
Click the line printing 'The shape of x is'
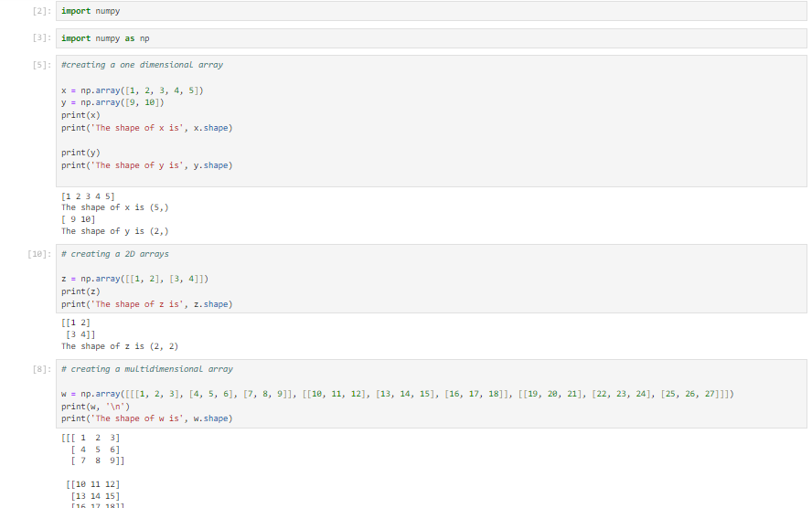pos(146,128)
